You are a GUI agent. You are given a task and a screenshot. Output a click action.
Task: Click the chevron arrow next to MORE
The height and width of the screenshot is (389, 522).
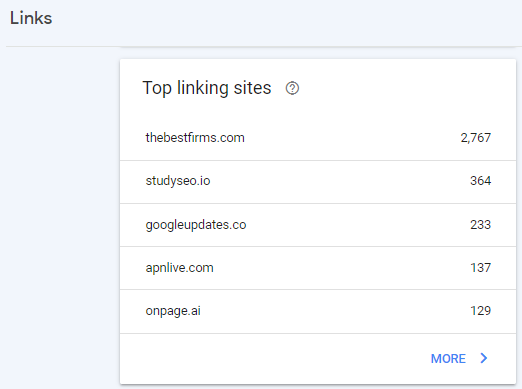(484, 358)
